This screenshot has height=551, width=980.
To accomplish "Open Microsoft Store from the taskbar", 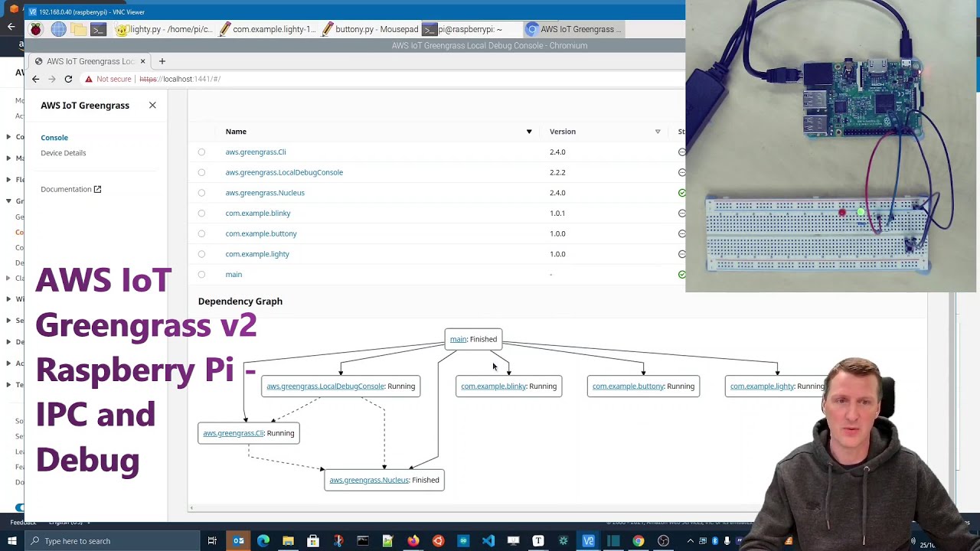I will point(313,541).
